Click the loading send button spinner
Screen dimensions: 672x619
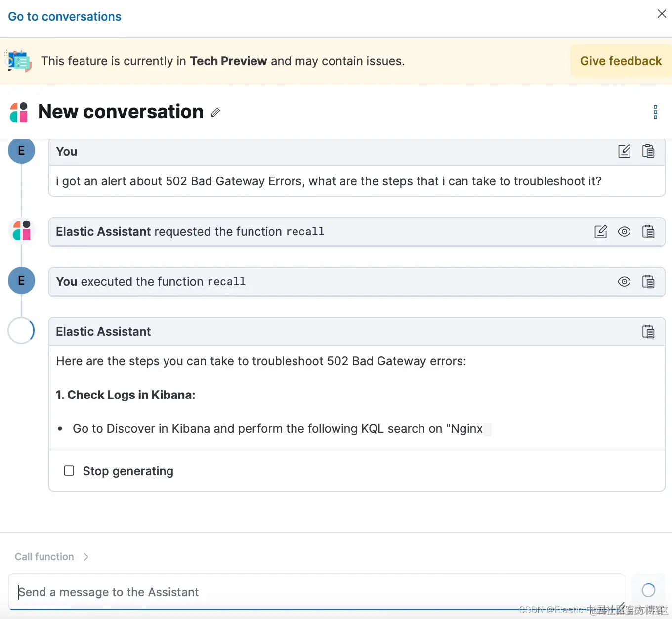[648, 590]
